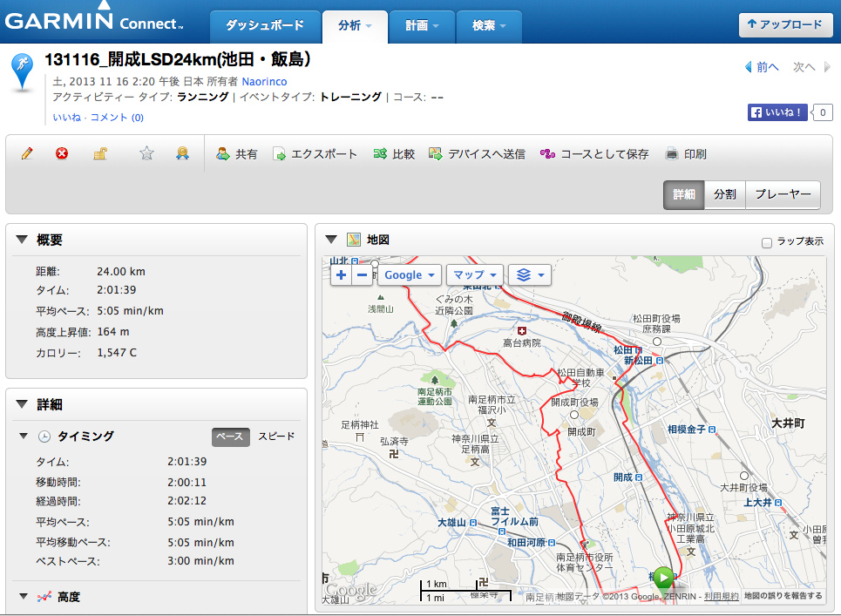
Task: Click the 移動時間 value 2:00:11
Action: [187, 483]
